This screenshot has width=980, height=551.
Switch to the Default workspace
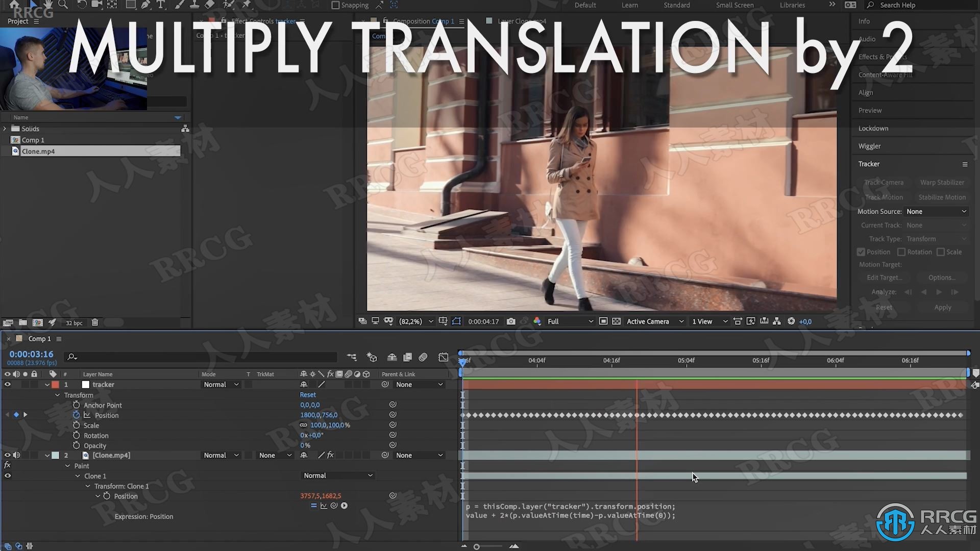[585, 5]
